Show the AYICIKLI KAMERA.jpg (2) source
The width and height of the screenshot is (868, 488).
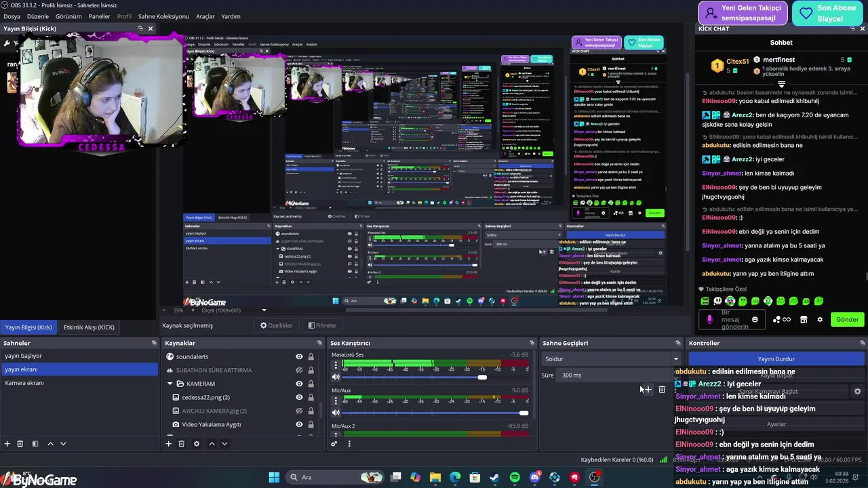point(299,411)
